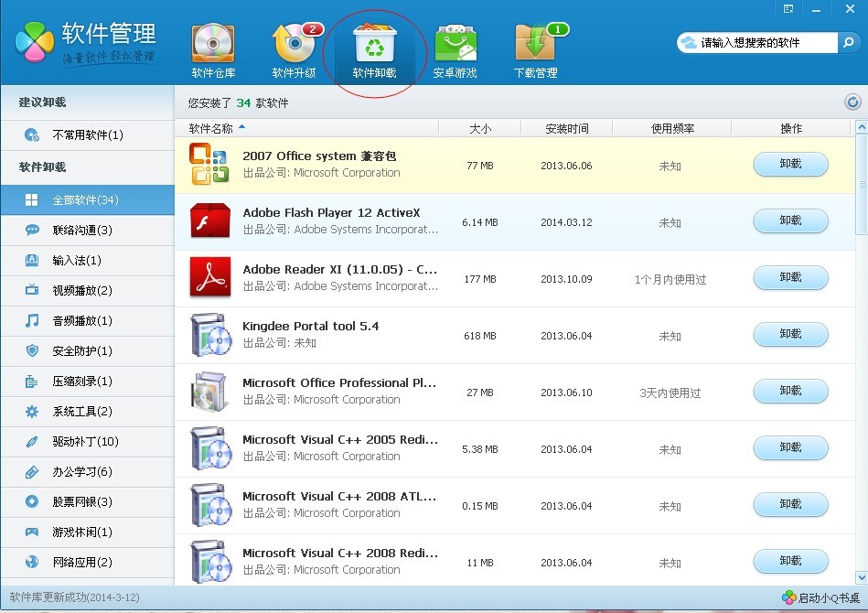The width and height of the screenshot is (868, 613).
Task: Click the Kingdee Portal tool 5.4 name
Action: [x=311, y=326]
